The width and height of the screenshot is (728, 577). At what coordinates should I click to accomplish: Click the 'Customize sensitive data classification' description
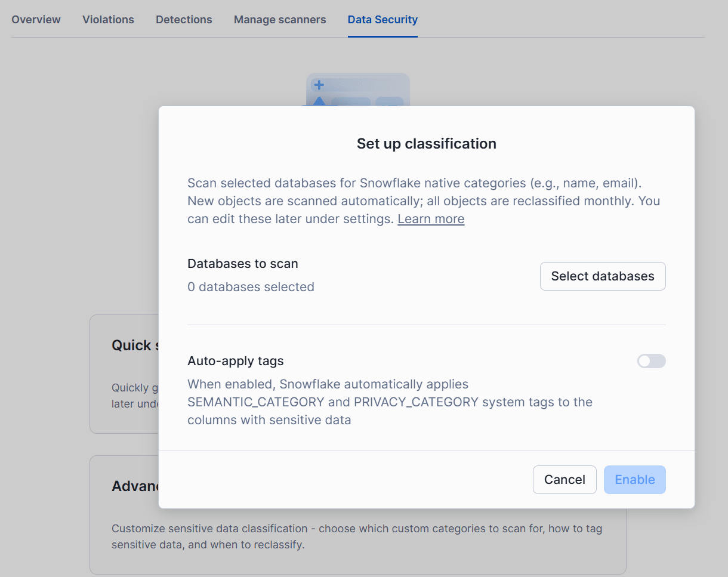click(x=357, y=537)
